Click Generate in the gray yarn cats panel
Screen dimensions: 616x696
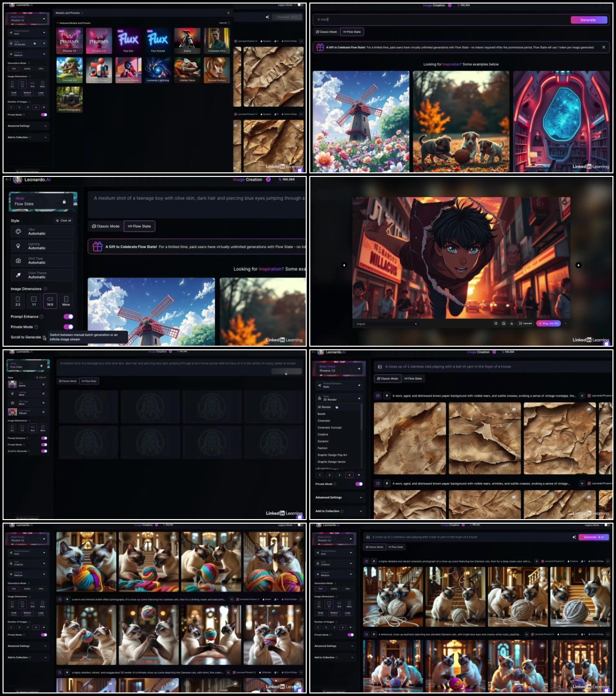[593, 537]
